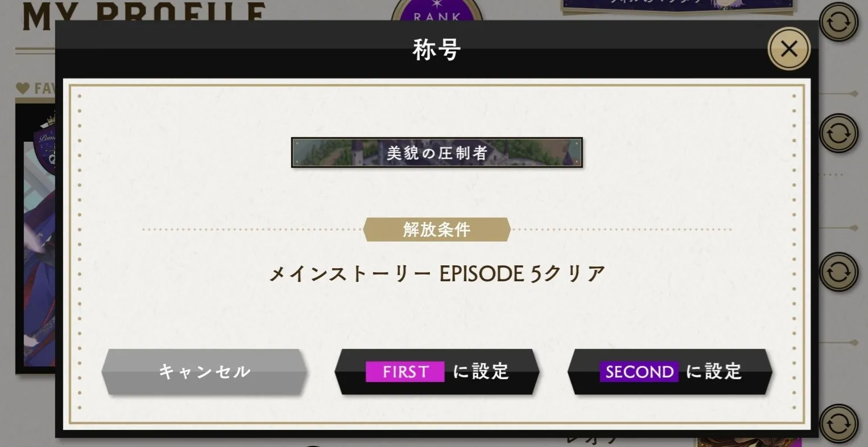Click the purple RANK emblem
This screenshot has width=868, height=447.
point(437,11)
